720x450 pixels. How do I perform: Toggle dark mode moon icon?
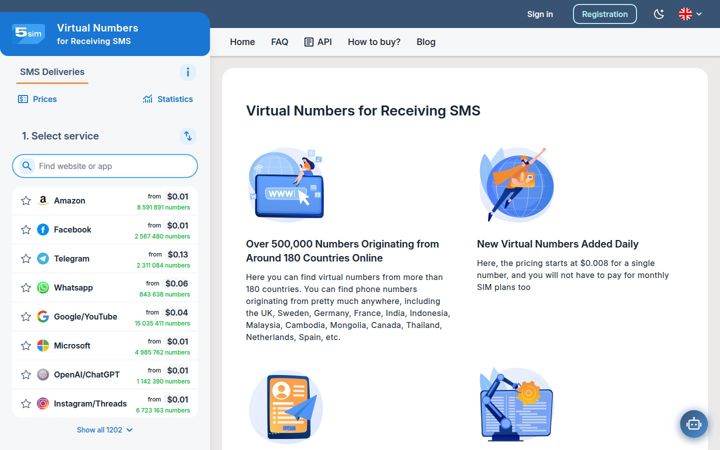659,14
